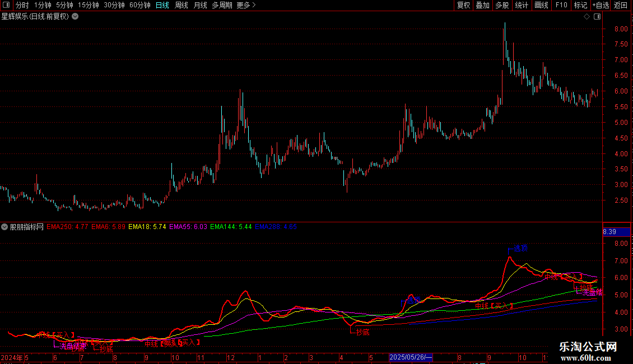633x364 pixels.
Task: Click 返回 to go back
Action: point(621,5)
